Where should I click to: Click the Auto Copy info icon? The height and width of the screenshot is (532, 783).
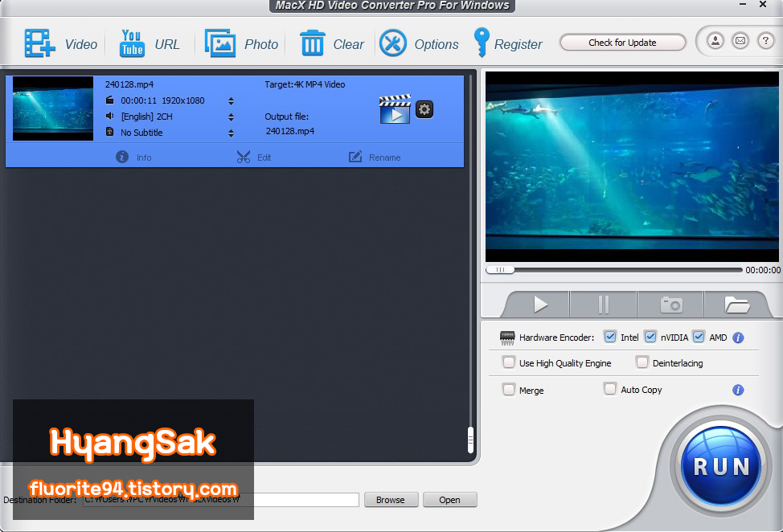tap(738, 390)
